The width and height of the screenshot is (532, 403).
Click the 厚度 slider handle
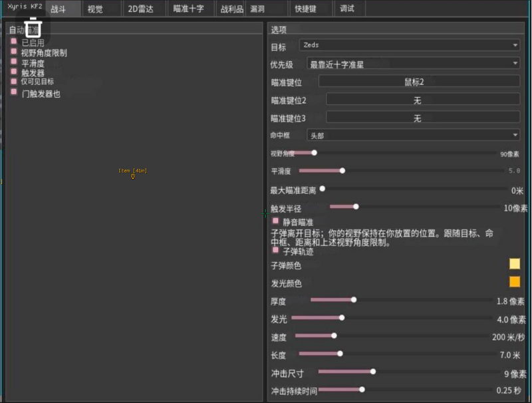[354, 300]
